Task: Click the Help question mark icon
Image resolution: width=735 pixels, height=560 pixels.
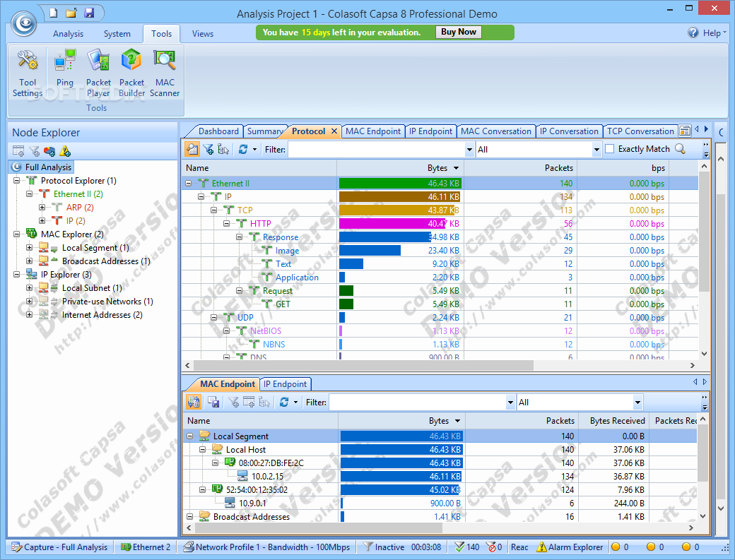Action: (693, 32)
